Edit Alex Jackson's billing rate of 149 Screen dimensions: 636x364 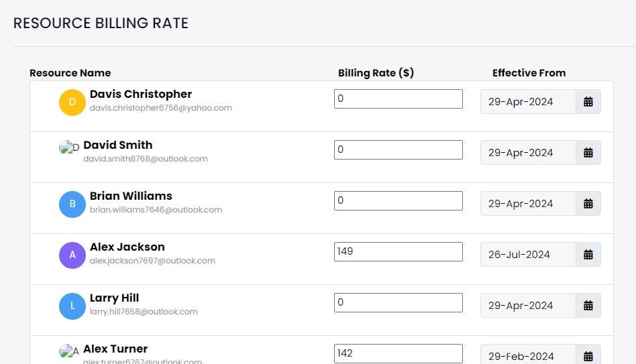click(398, 251)
